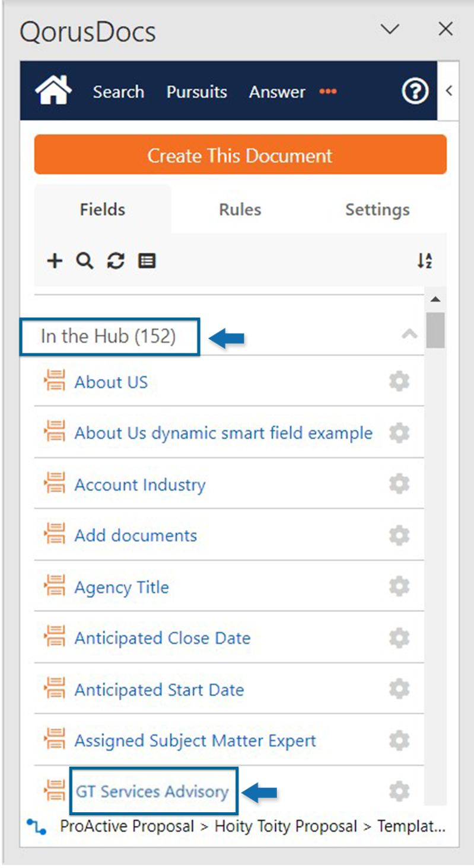Click the magnifier search fields icon
The image size is (474, 868).
click(x=85, y=261)
